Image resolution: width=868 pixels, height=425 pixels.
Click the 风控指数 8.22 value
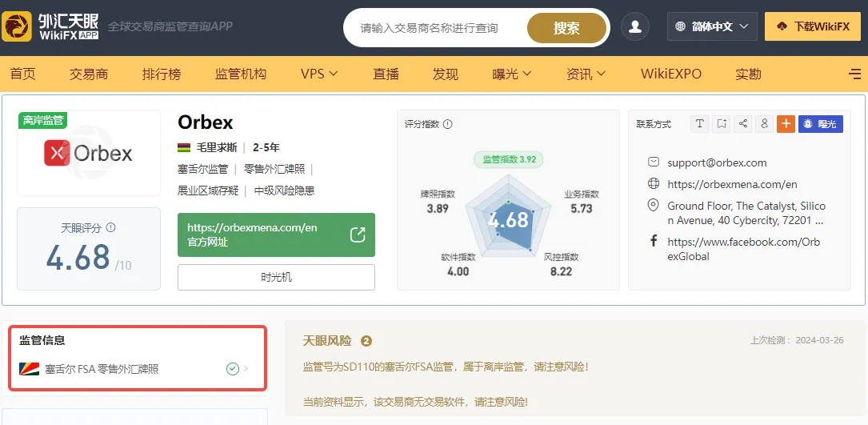(x=562, y=271)
